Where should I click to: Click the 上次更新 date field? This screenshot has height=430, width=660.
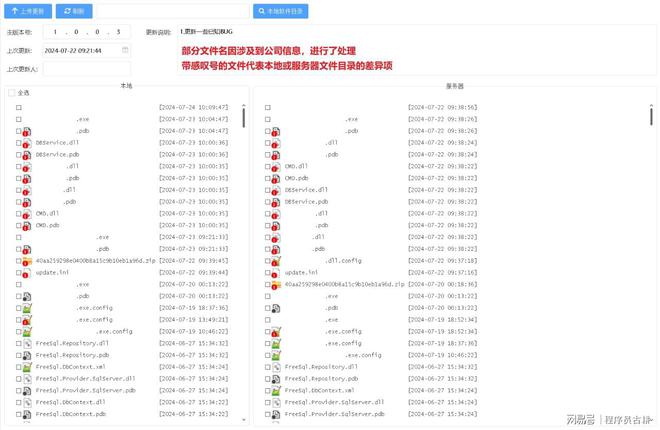tap(86, 50)
